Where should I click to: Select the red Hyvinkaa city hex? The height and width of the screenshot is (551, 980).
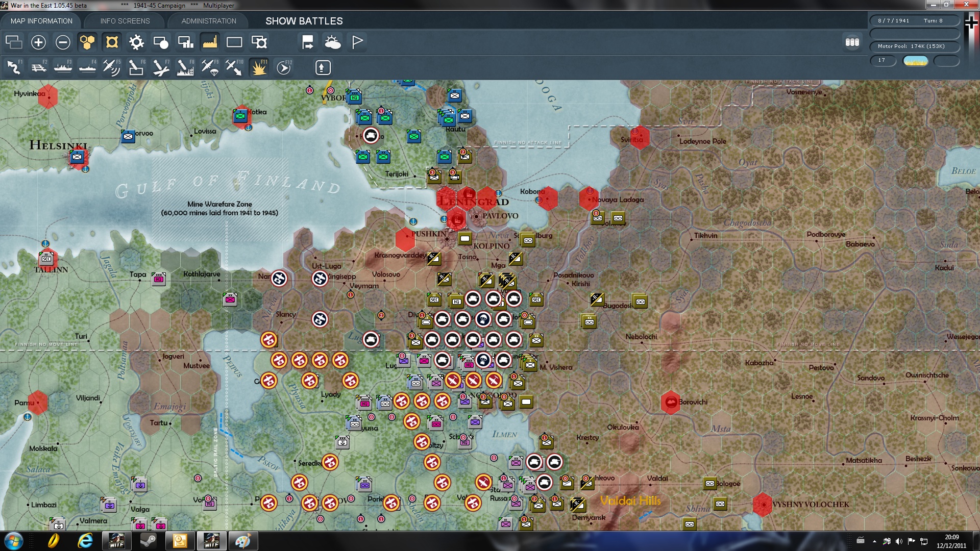click(x=48, y=95)
